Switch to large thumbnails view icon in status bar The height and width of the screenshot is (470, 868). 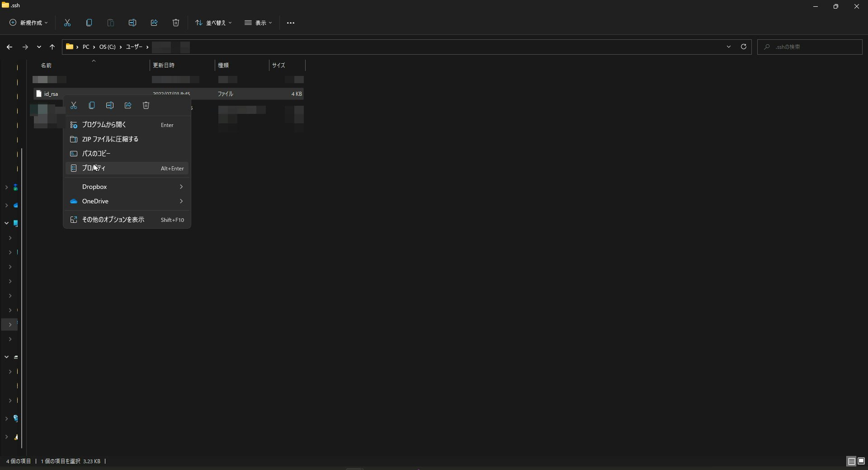pos(861,461)
